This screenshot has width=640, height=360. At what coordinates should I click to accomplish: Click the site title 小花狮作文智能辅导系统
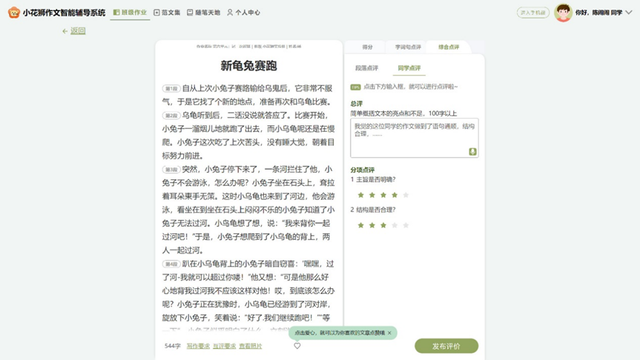tap(64, 13)
